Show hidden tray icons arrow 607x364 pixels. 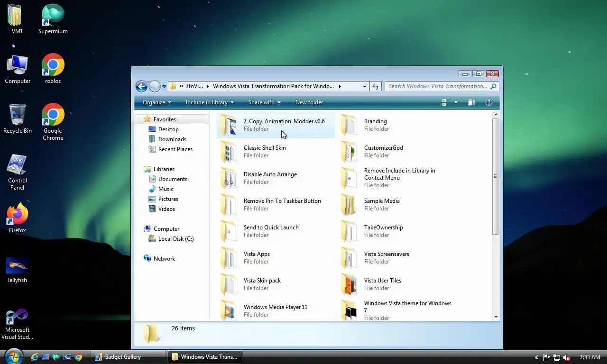click(x=536, y=357)
